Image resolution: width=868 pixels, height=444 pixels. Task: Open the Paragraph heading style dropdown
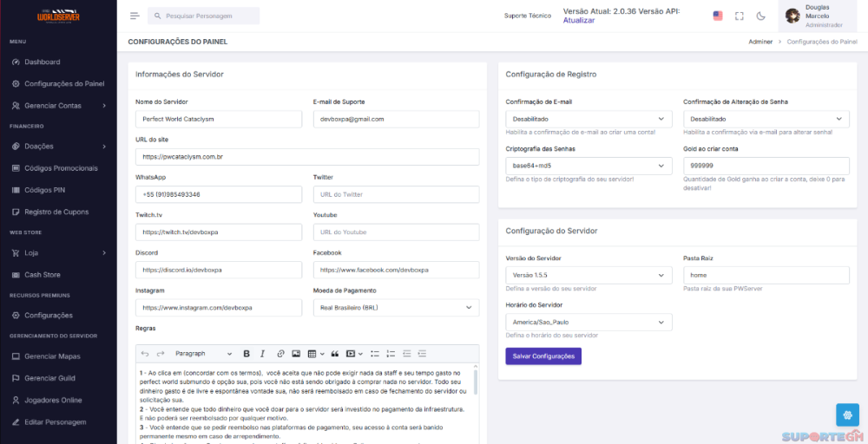click(203, 354)
